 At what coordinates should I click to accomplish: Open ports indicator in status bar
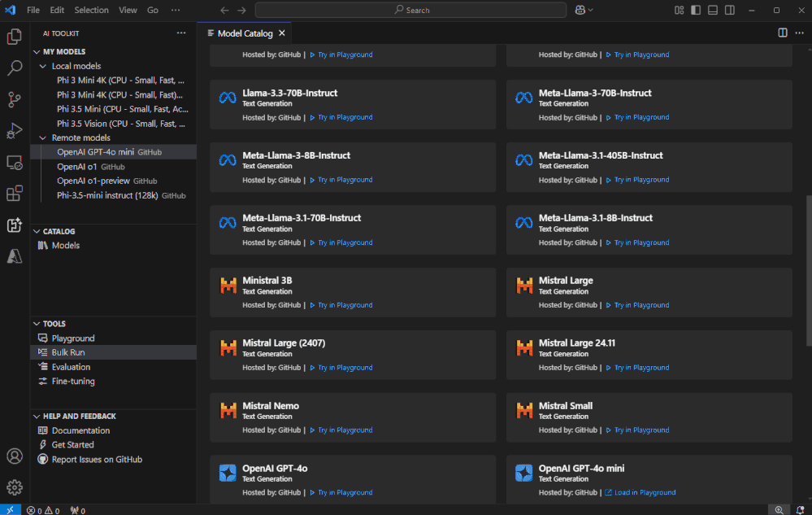[x=78, y=510]
